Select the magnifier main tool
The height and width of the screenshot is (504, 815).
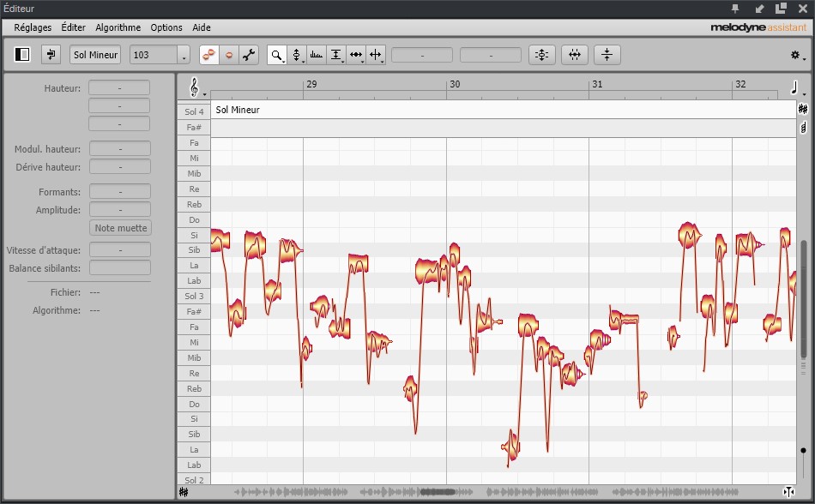[x=276, y=55]
